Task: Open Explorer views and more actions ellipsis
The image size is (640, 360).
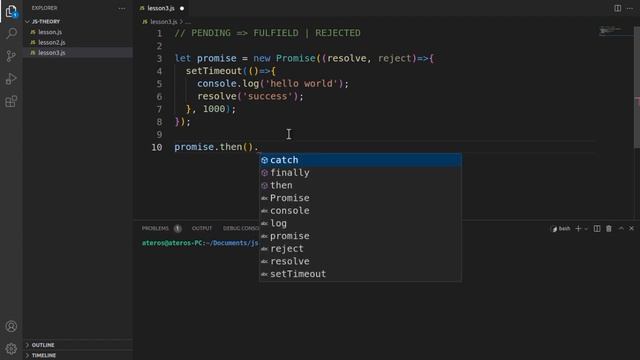Action: coord(122,8)
